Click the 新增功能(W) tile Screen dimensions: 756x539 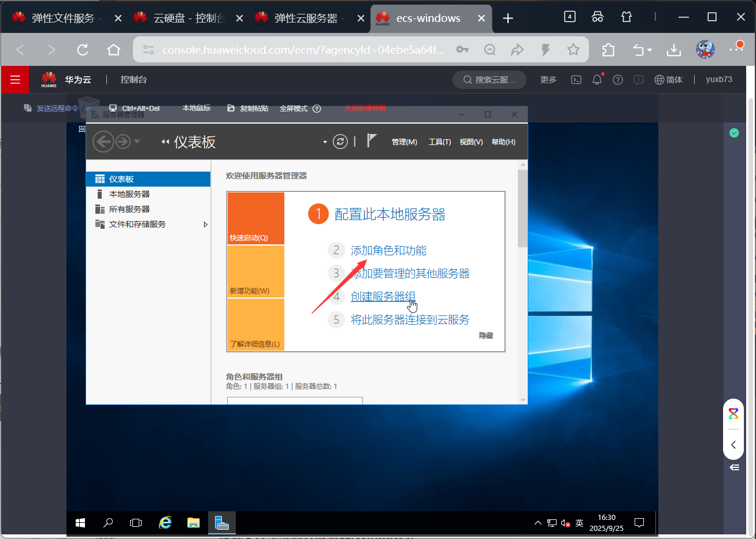[x=256, y=272]
